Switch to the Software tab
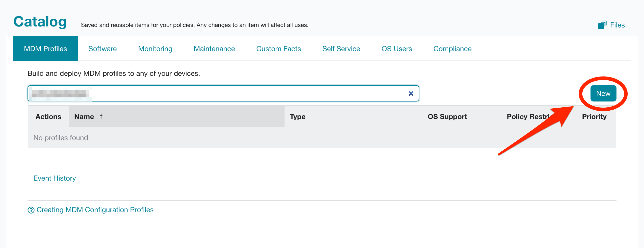The width and height of the screenshot is (644, 248). 102,49
